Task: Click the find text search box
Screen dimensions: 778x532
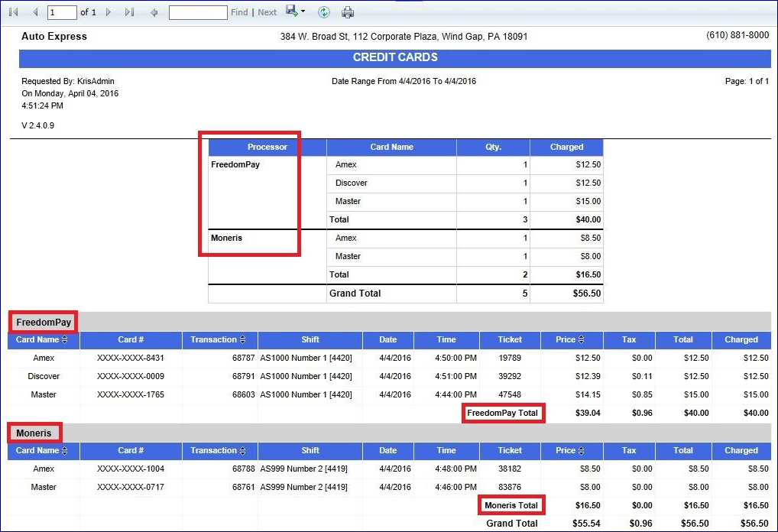Action: coord(198,12)
